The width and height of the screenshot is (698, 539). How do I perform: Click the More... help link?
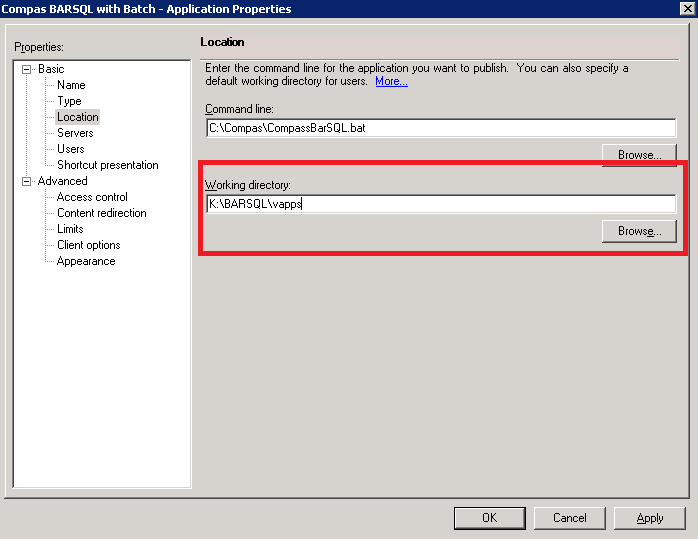[x=391, y=81]
